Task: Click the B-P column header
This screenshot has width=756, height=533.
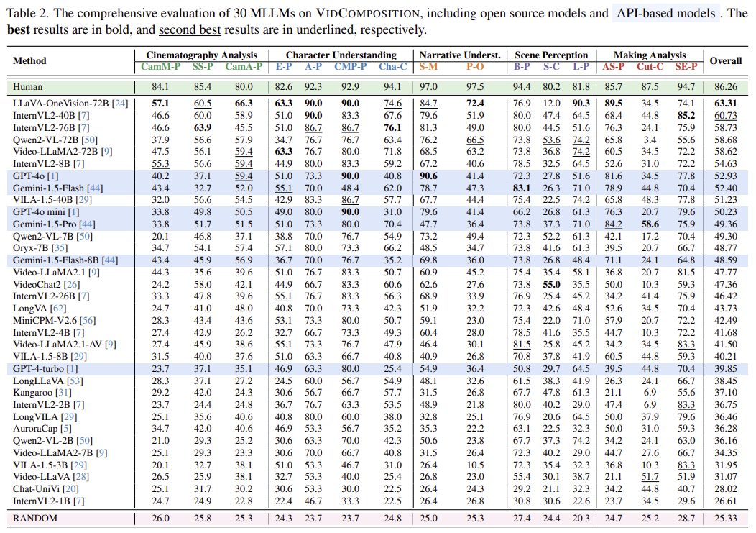Action: click(x=522, y=67)
